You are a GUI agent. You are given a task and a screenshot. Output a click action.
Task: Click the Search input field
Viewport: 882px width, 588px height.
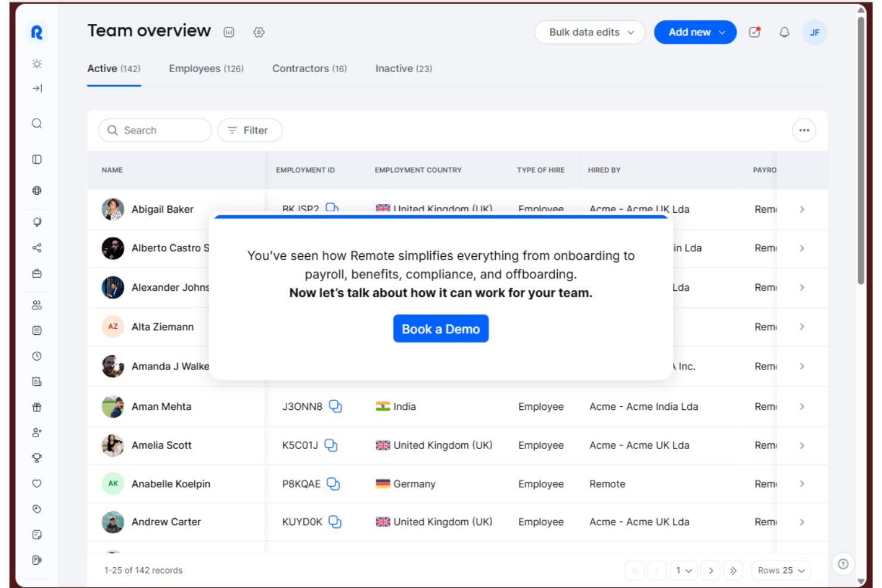point(155,130)
